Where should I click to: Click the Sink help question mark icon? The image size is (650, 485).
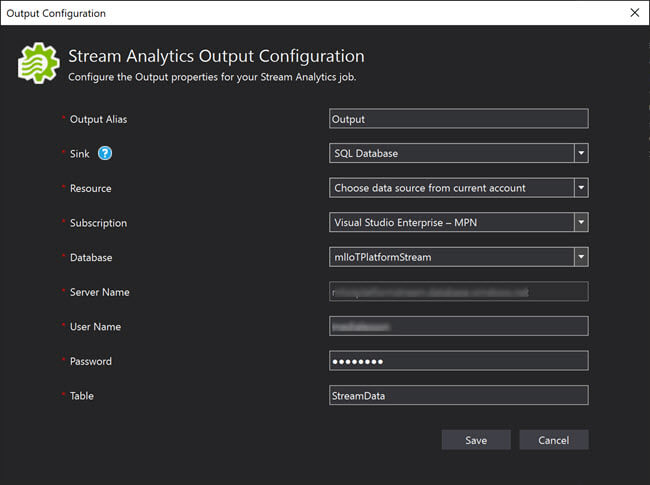click(105, 153)
